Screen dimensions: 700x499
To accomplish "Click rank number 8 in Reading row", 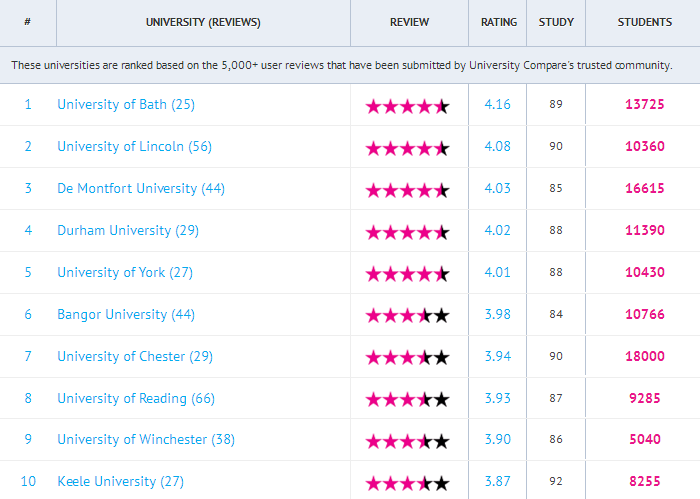I will pos(28,398).
